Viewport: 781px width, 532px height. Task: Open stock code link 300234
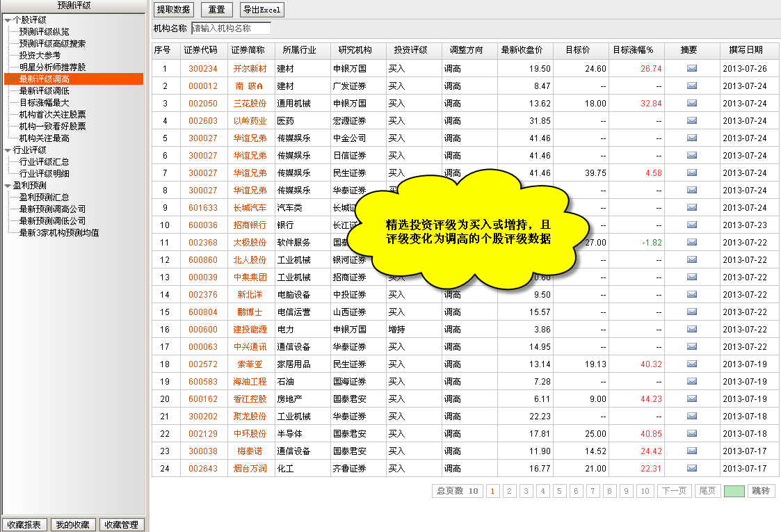tap(203, 69)
